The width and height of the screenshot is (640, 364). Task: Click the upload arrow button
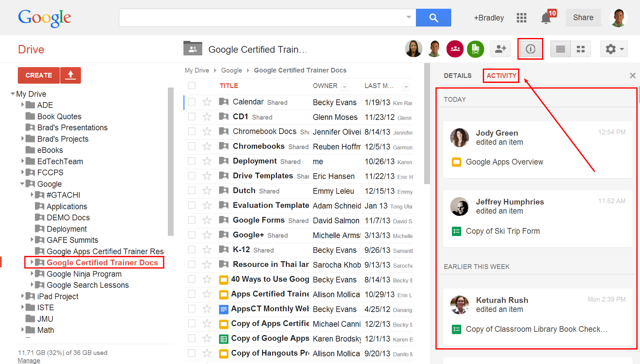[70, 75]
